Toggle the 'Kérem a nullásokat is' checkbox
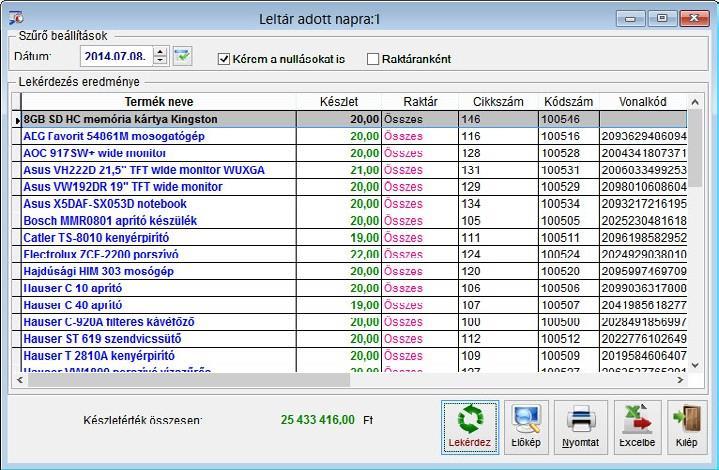This screenshot has width=719, height=470. pos(223,59)
